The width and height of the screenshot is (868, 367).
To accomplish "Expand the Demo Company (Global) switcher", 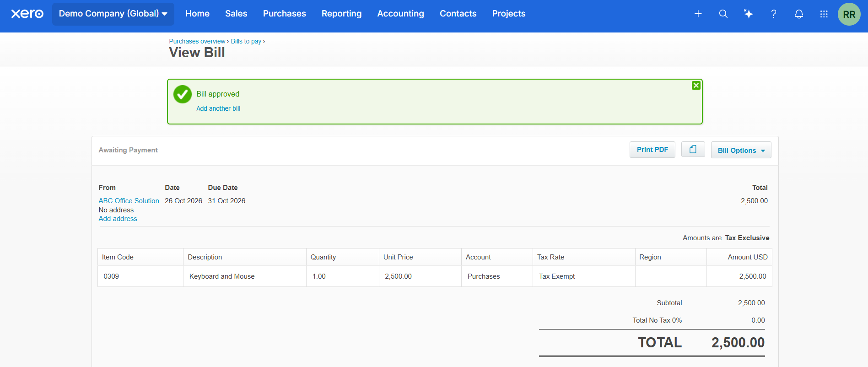I will (113, 14).
